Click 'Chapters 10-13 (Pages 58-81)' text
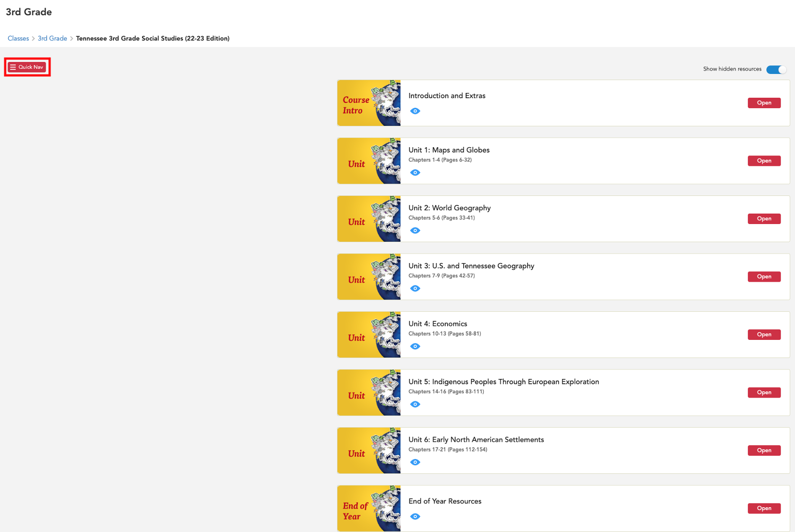795x532 pixels. (445, 334)
